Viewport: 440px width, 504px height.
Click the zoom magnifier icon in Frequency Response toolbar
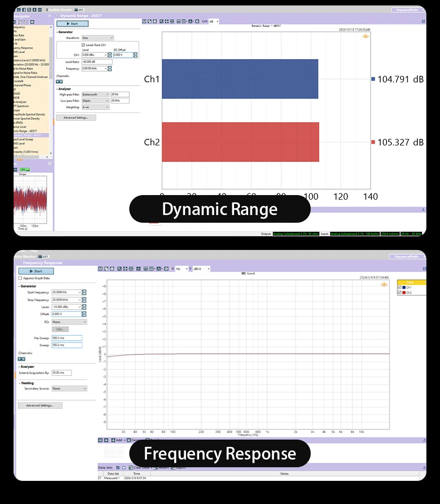119,269
